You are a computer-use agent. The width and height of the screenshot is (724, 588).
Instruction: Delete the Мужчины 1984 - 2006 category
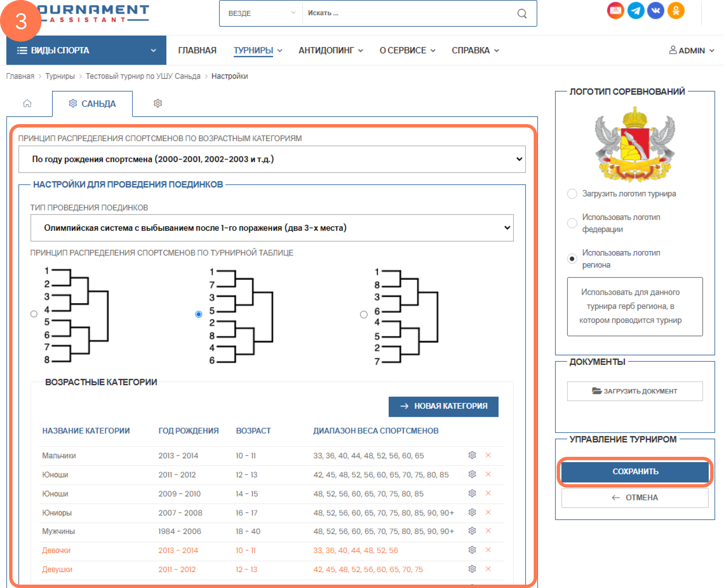488,531
